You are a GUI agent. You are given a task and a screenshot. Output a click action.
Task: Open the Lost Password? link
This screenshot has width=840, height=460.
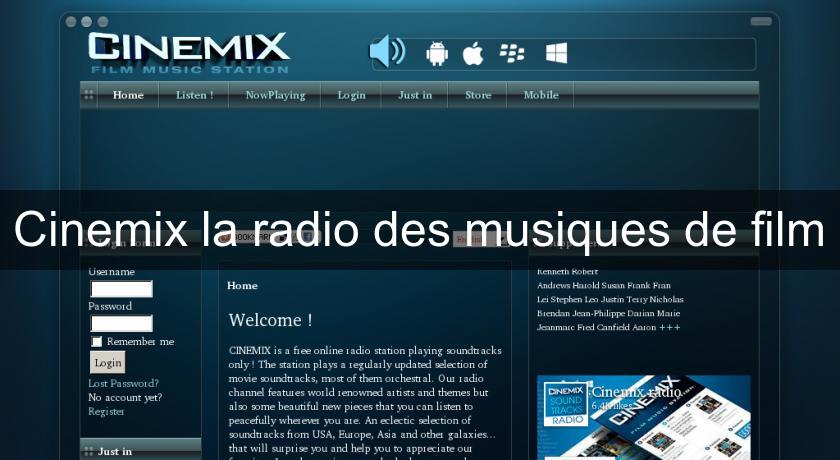(x=123, y=383)
